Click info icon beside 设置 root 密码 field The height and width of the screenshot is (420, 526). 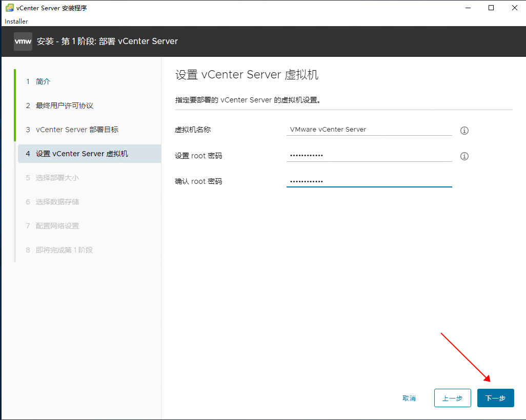click(464, 156)
